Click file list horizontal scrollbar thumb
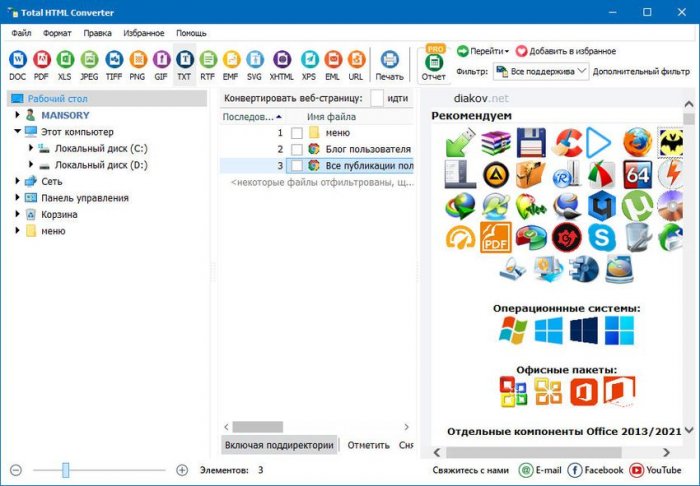 coord(258,427)
